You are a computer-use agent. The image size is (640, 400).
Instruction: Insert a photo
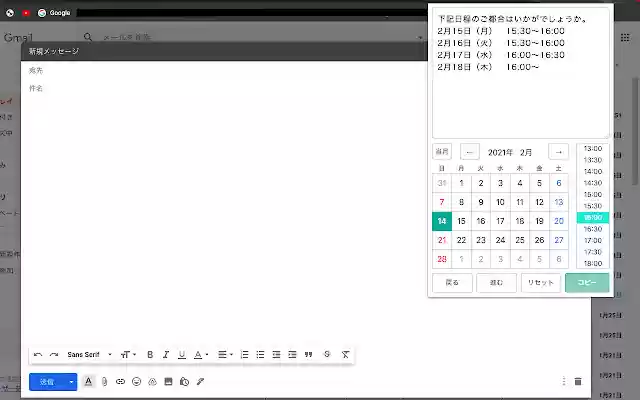[168, 382]
